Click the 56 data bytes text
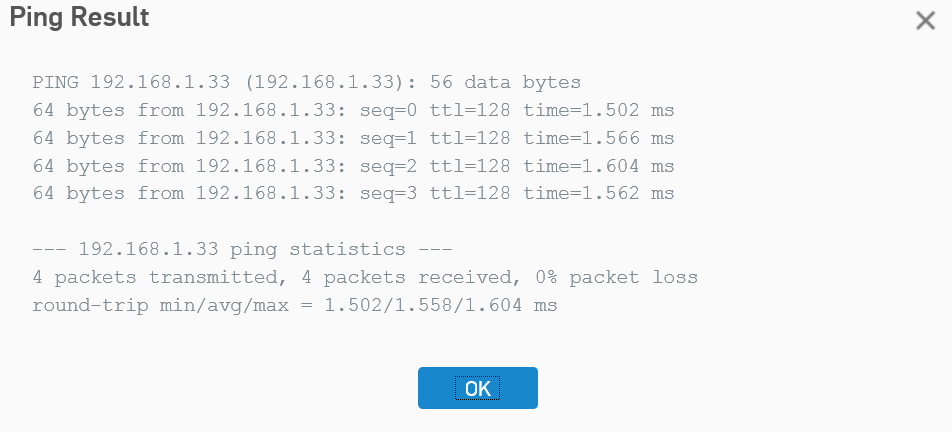 505,83
